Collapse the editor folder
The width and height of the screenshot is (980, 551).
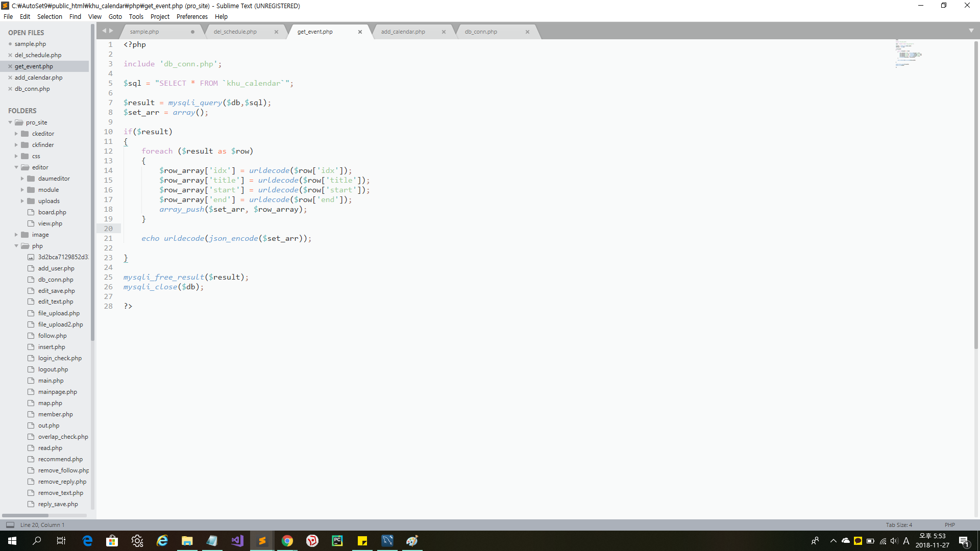[x=16, y=167]
